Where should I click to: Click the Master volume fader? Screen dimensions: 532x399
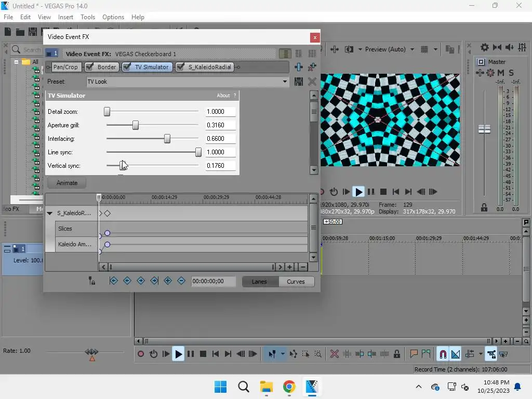(484, 129)
